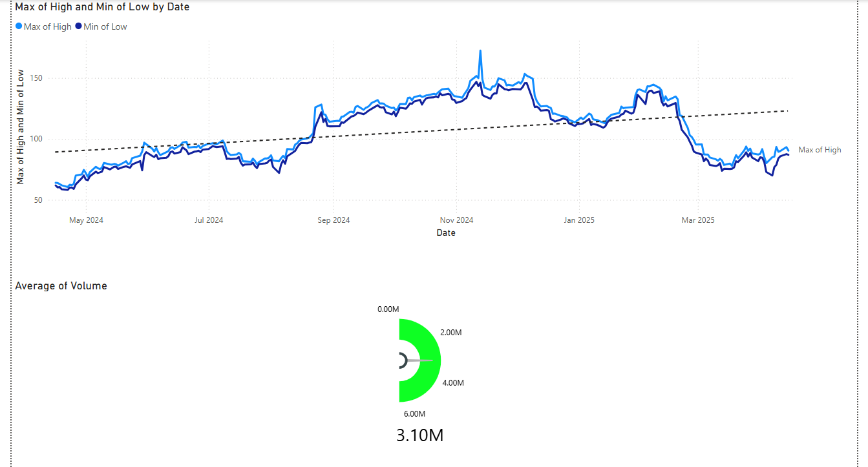This screenshot has width=868, height=467.
Task: Click the green gauge arc
Action: tap(429, 360)
